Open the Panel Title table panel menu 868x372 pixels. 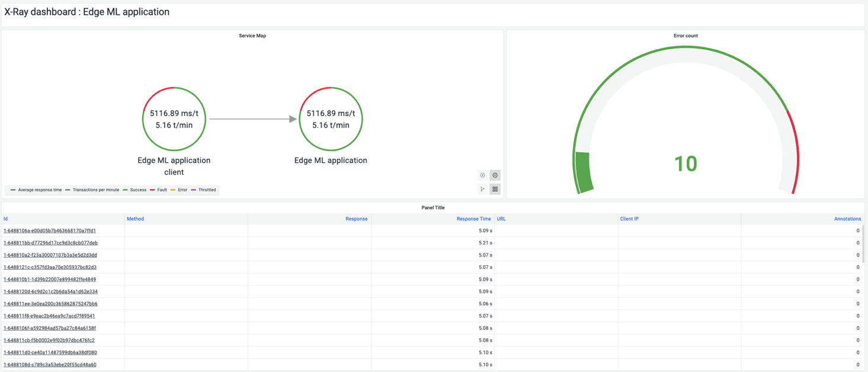(x=434, y=207)
